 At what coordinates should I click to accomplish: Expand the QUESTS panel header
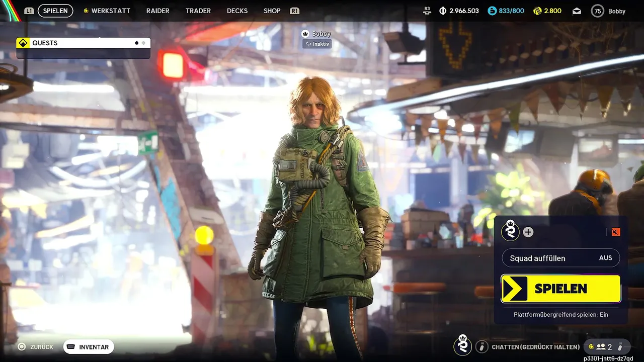(x=83, y=43)
